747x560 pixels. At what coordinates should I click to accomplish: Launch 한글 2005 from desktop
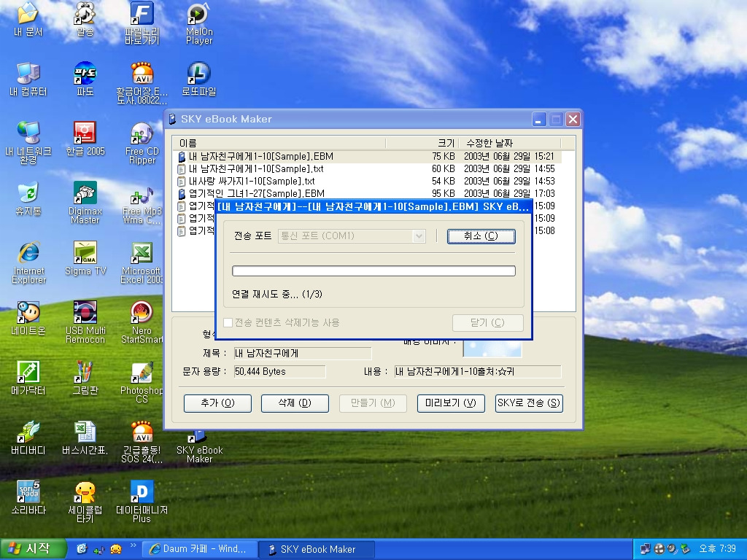85,139
